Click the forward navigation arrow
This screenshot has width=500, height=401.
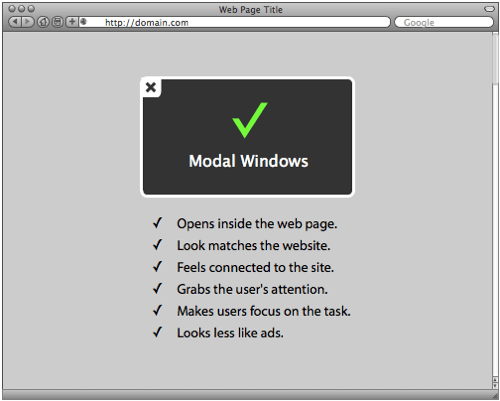[x=28, y=22]
